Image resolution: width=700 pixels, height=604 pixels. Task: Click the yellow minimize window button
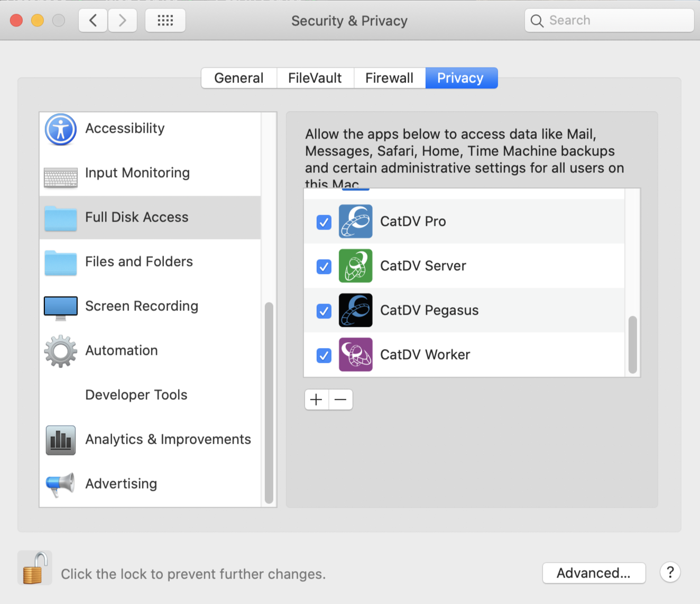point(38,20)
